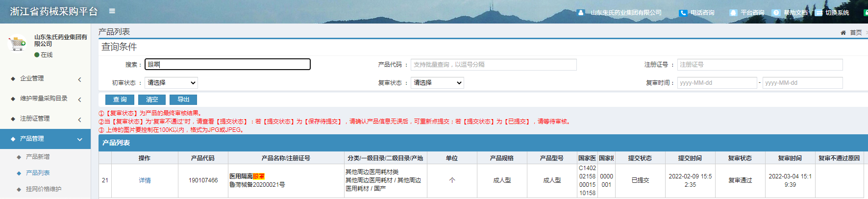Expand the 企业管理 sidebar menu
The width and height of the screenshot is (868, 199).
point(45,78)
